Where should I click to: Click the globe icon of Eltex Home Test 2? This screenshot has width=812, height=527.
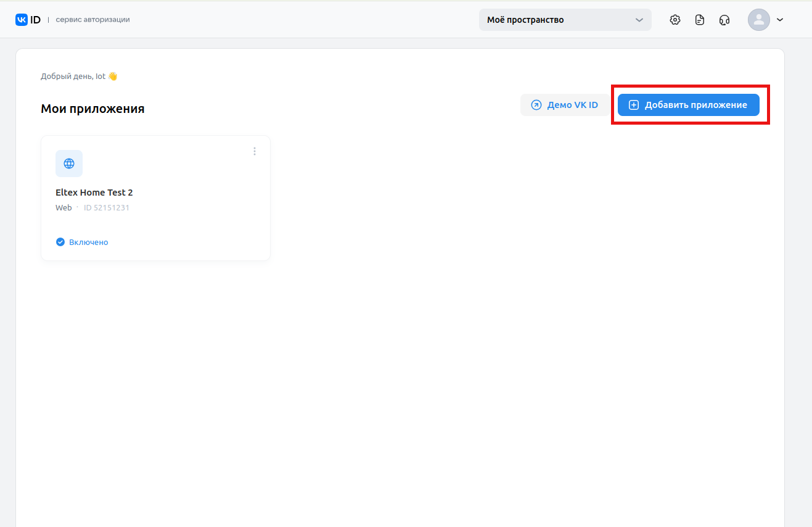tap(69, 164)
